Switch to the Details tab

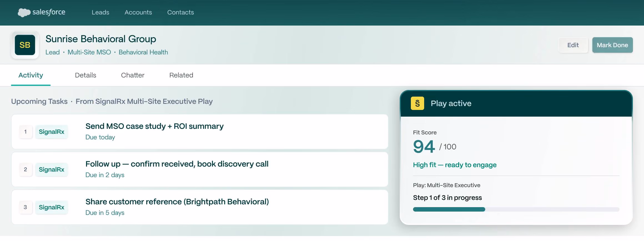coord(85,75)
